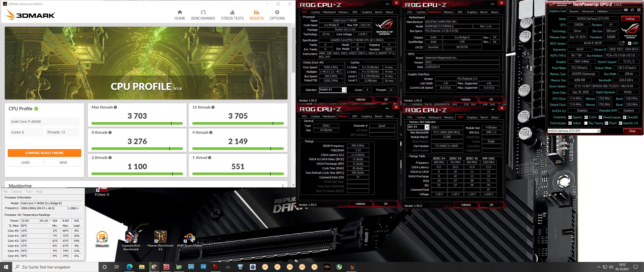Image resolution: width=644 pixels, height=272 pixels.
Task: Expand the system tray hidden icons chevron
Action: tap(599, 267)
